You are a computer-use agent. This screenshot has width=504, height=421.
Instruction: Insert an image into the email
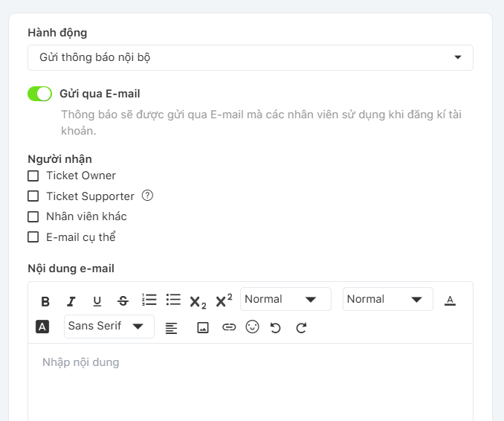point(202,327)
